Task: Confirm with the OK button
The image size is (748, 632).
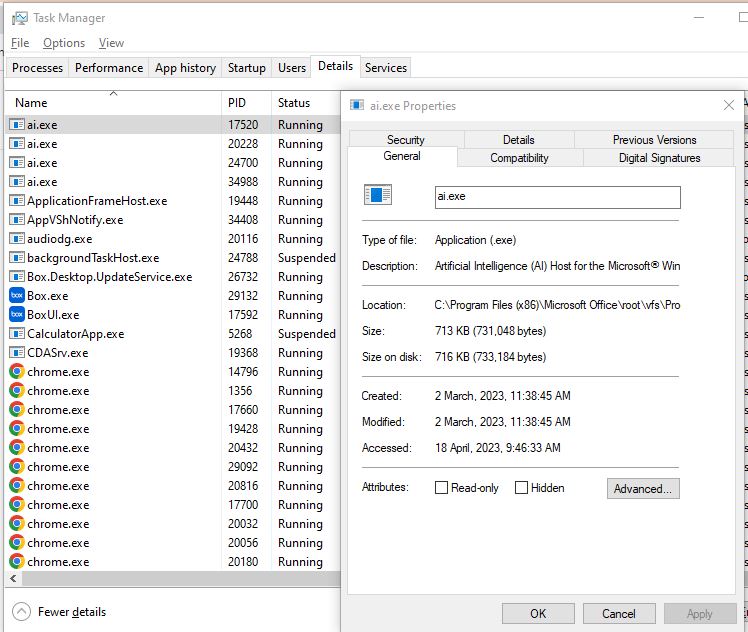Action: [x=538, y=613]
